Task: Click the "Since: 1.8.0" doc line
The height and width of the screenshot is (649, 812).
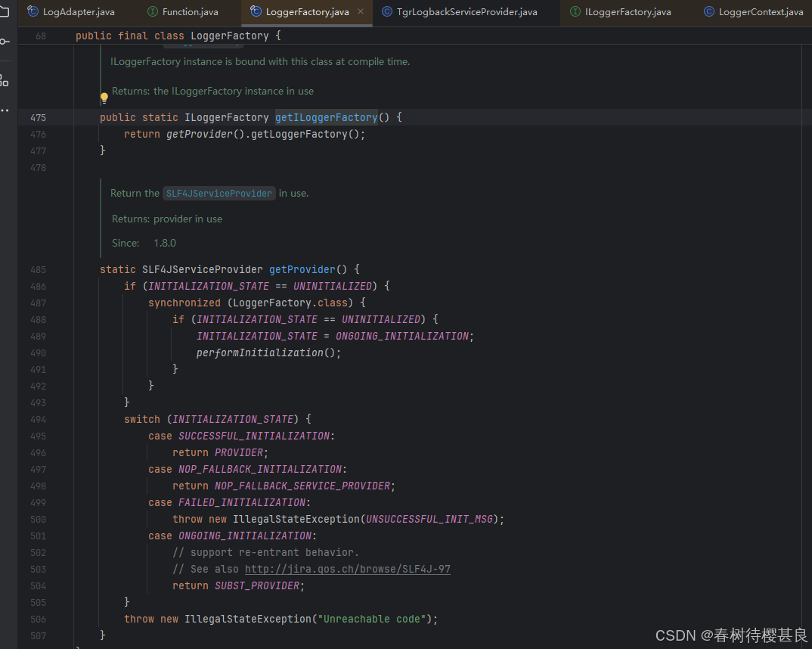Action: point(144,243)
